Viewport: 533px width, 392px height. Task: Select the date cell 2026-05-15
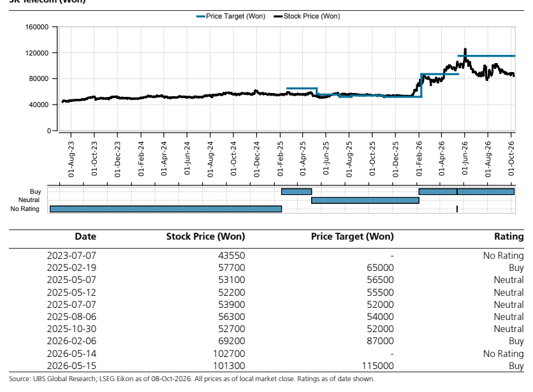point(71,366)
